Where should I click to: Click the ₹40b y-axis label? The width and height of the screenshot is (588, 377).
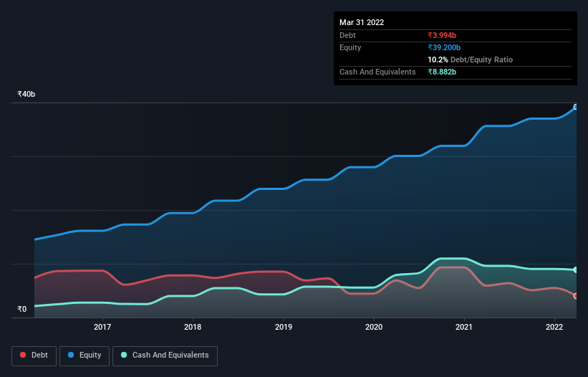click(x=26, y=94)
